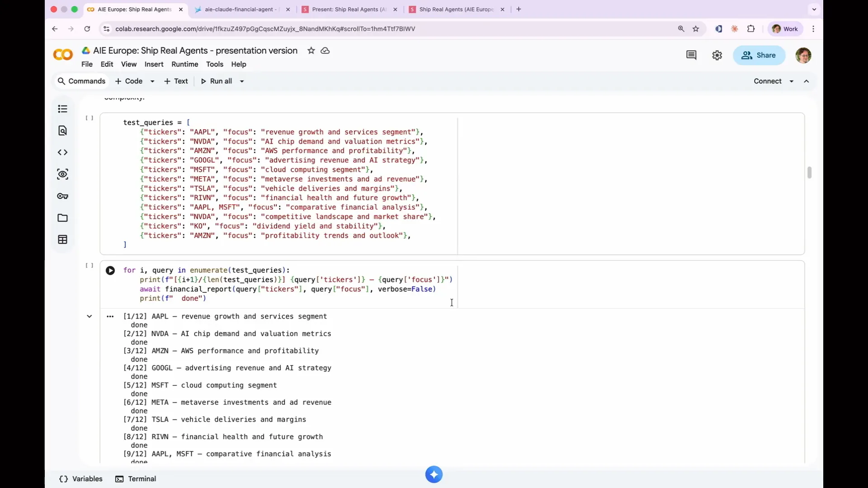Reload the page

[87, 29]
